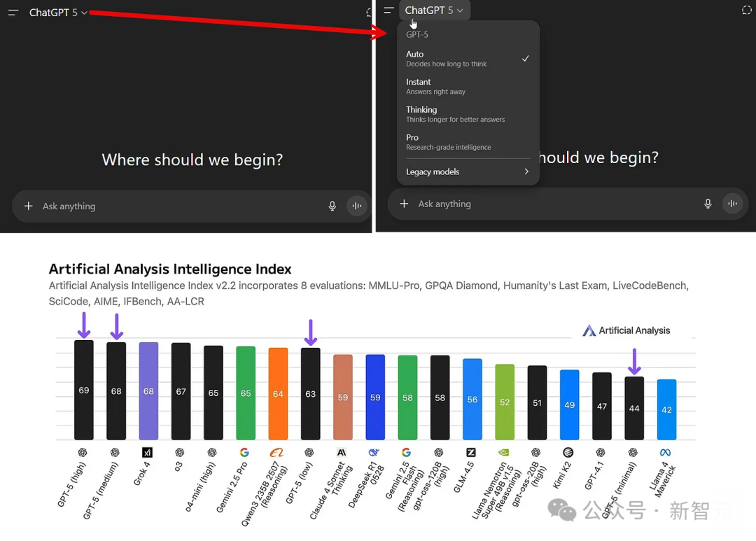Click the sidebar toggle icon in the right window

(x=389, y=10)
